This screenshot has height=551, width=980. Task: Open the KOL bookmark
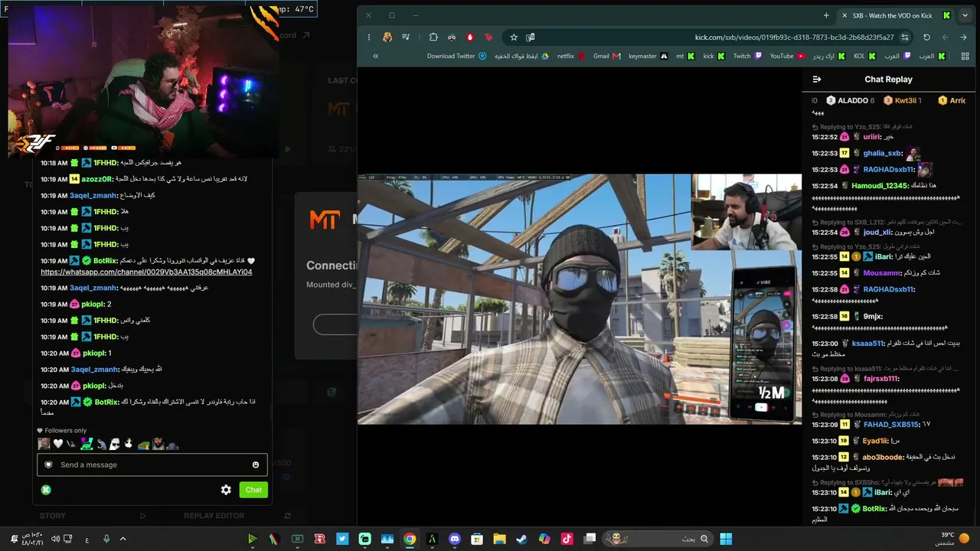point(864,56)
